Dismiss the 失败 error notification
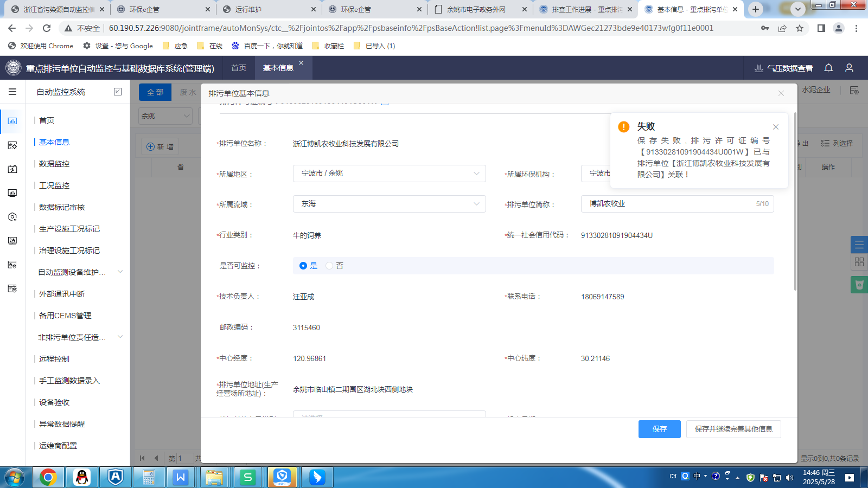 pyautogui.click(x=776, y=127)
